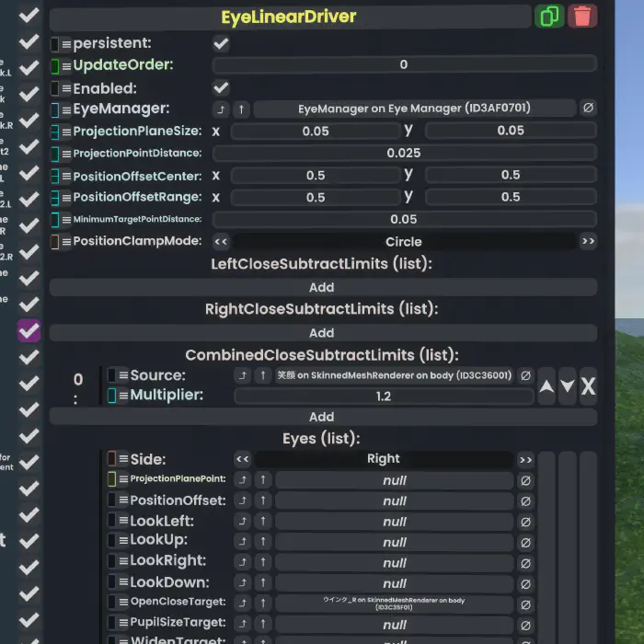
Task: Cycle PositionClampMode to previous value
Action: (x=221, y=242)
